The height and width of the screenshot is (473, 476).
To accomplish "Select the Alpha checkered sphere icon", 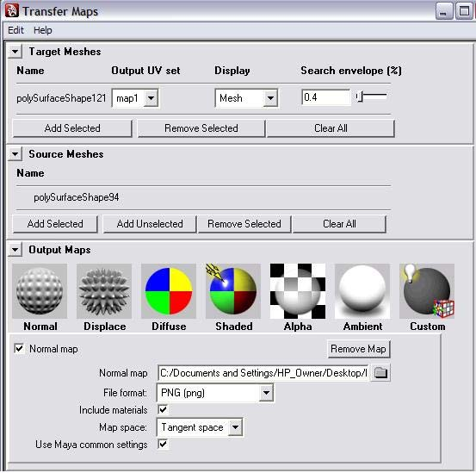I will (298, 291).
